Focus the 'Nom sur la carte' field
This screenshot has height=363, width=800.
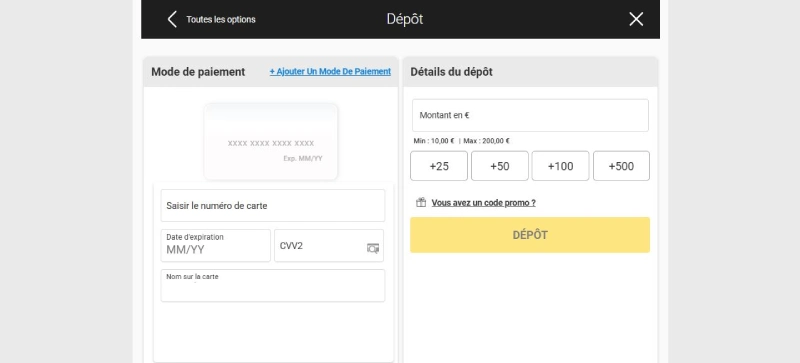pos(273,286)
